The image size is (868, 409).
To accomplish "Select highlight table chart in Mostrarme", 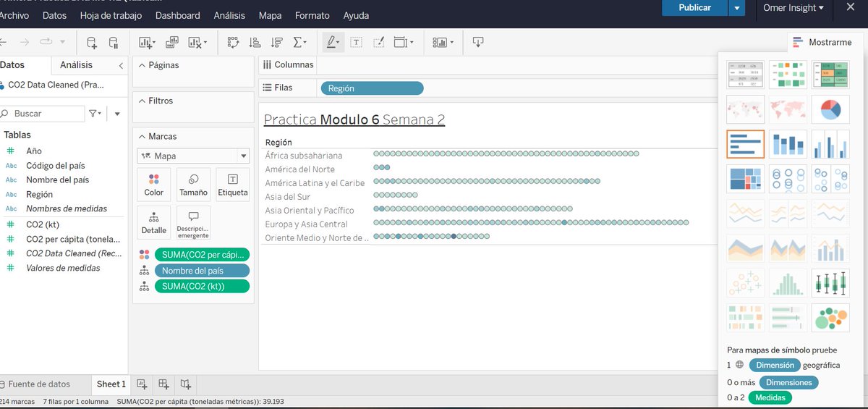I will [x=830, y=75].
